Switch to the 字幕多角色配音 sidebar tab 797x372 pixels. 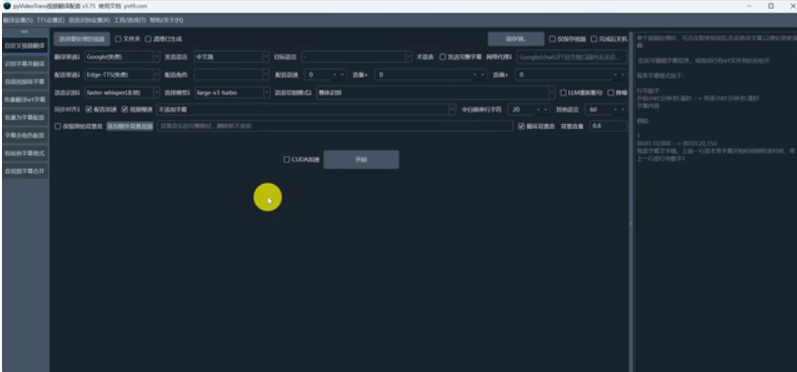(25, 135)
